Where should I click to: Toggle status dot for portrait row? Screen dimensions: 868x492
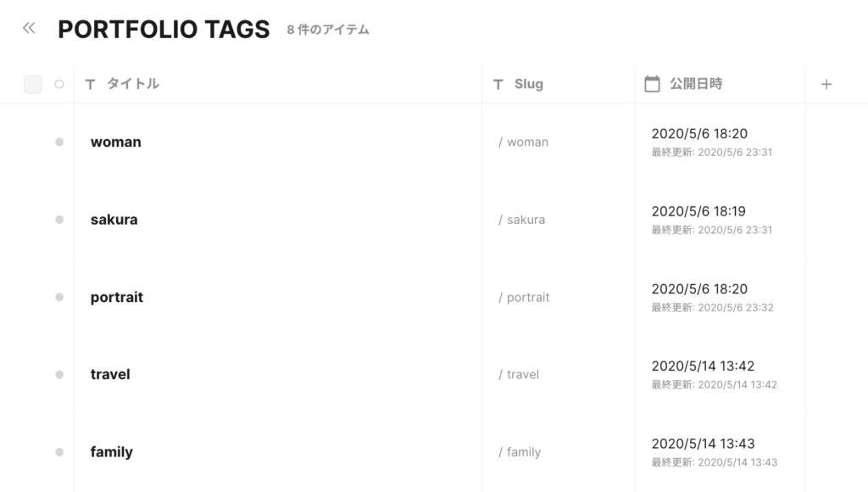[59, 297]
